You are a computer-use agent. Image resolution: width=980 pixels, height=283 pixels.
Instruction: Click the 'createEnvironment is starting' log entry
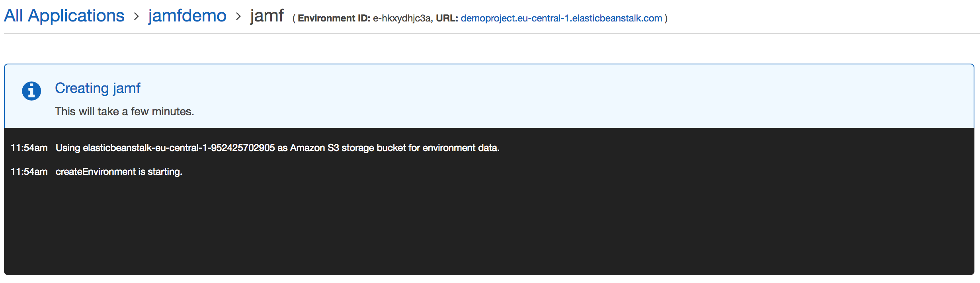119,172
